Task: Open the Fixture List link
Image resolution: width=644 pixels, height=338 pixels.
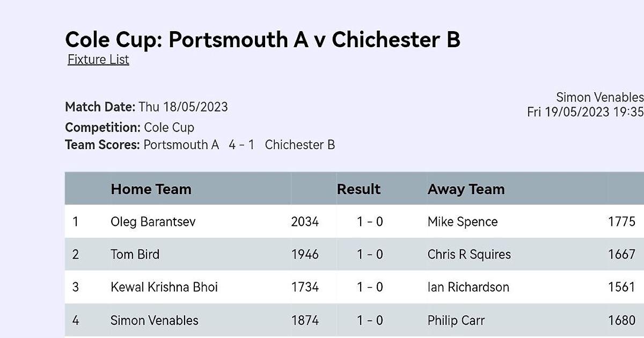Action: 98,60
